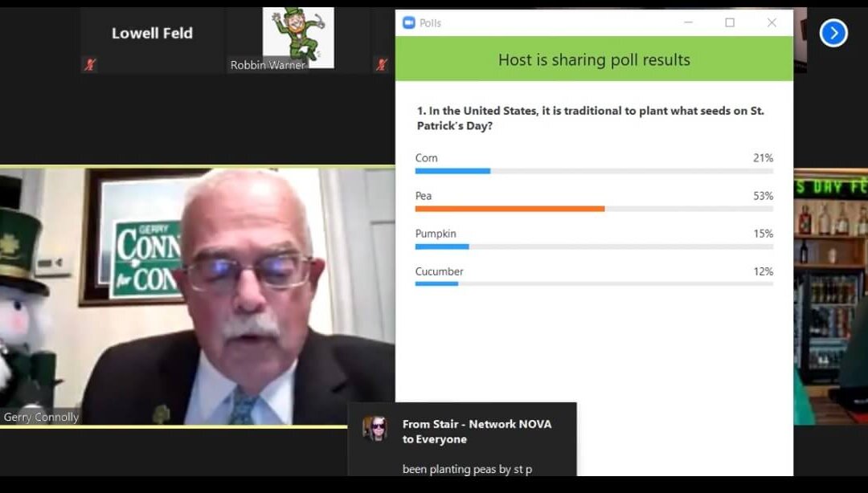Click Gerry Connolly's video tile
Viewport: 868px width, 493px height.
coord(197,296)
